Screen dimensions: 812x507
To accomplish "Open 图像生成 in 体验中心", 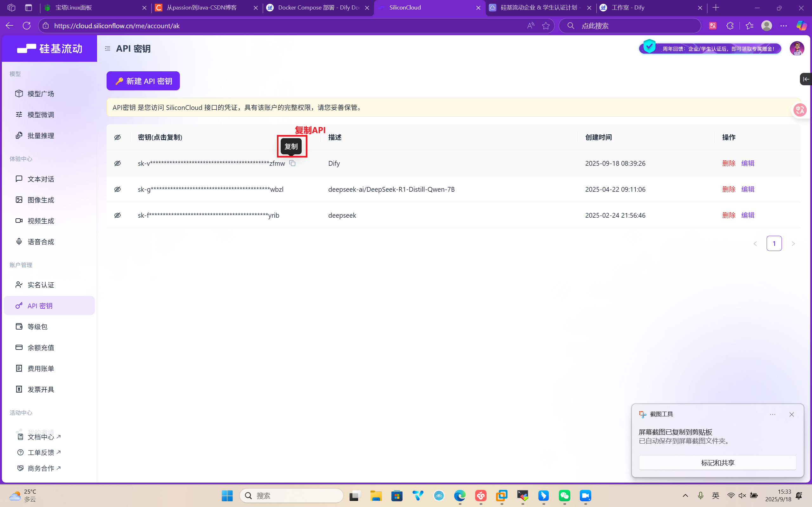I will 40,200.
